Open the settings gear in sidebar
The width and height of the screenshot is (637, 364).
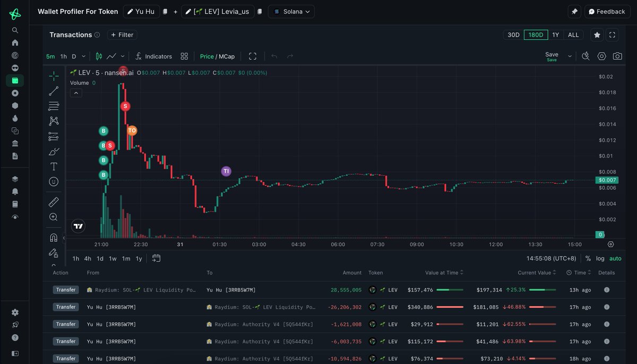point(15,312)
